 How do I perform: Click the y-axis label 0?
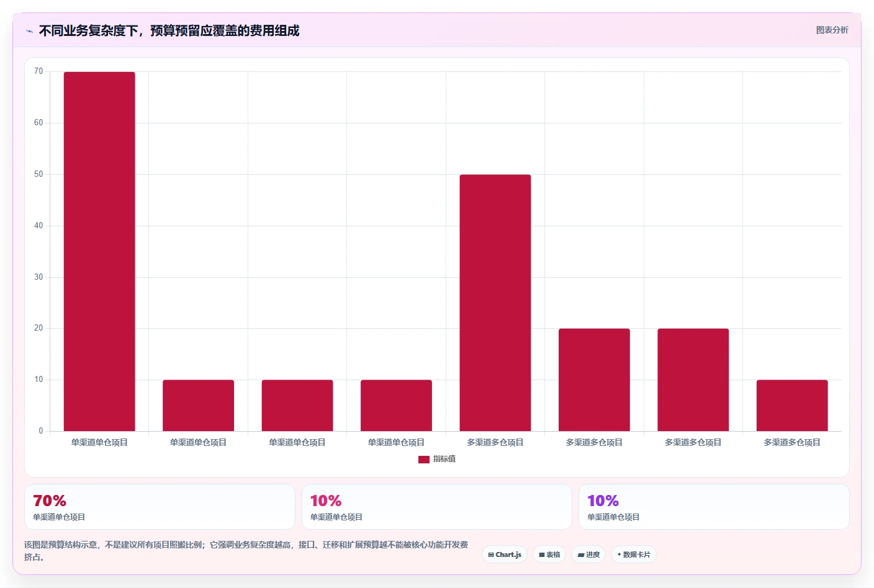41,431
